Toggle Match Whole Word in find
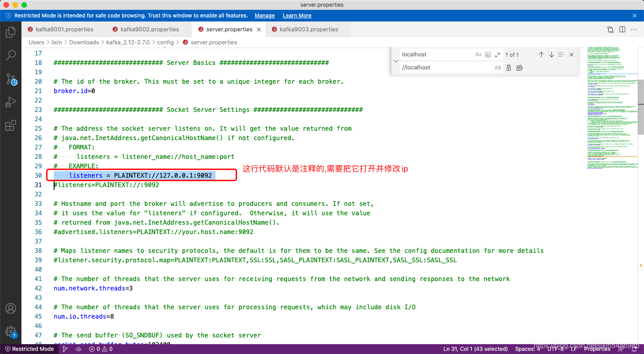 [x=488, y=55]
